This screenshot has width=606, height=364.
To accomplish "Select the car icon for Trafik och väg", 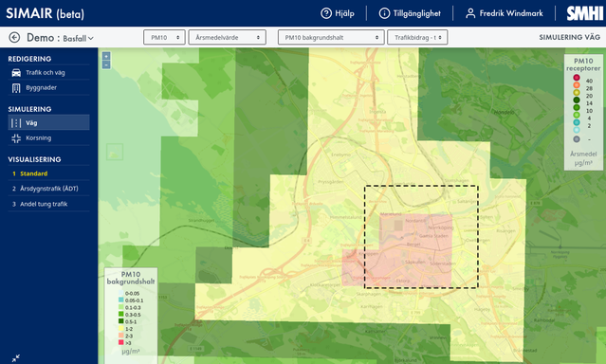I will [16, 73].
